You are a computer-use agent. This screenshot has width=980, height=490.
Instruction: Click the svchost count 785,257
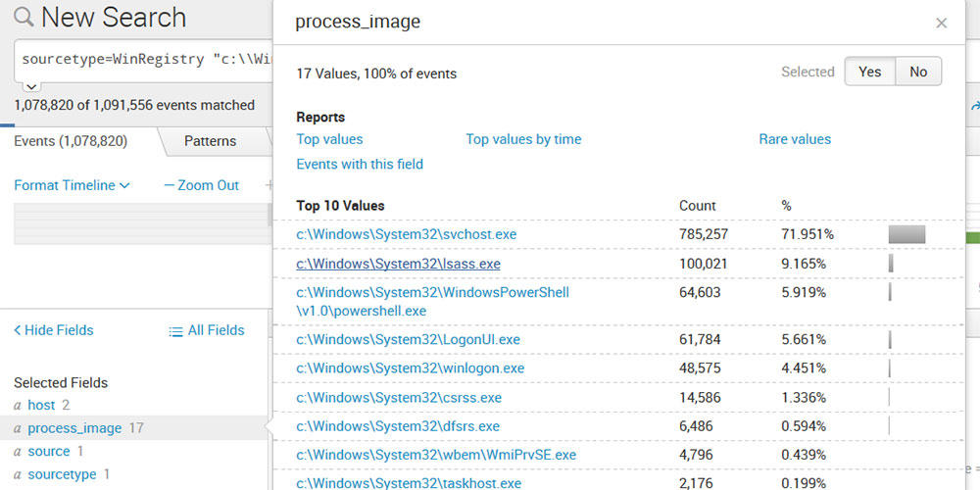pyautogui.click(x=703, y=235)
